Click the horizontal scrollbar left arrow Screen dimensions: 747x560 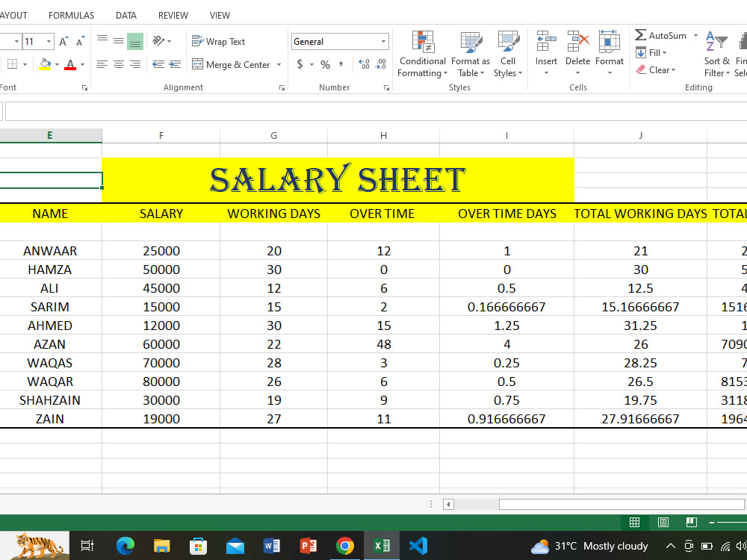pyautogui.click(x=448, y=504)
